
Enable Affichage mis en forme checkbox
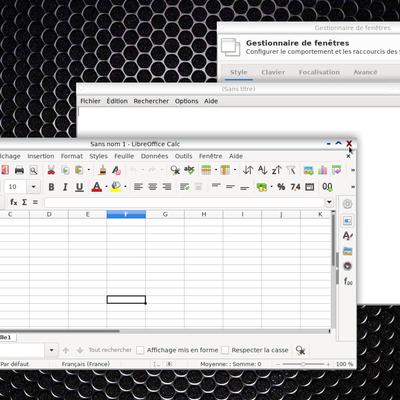(140, 350)
